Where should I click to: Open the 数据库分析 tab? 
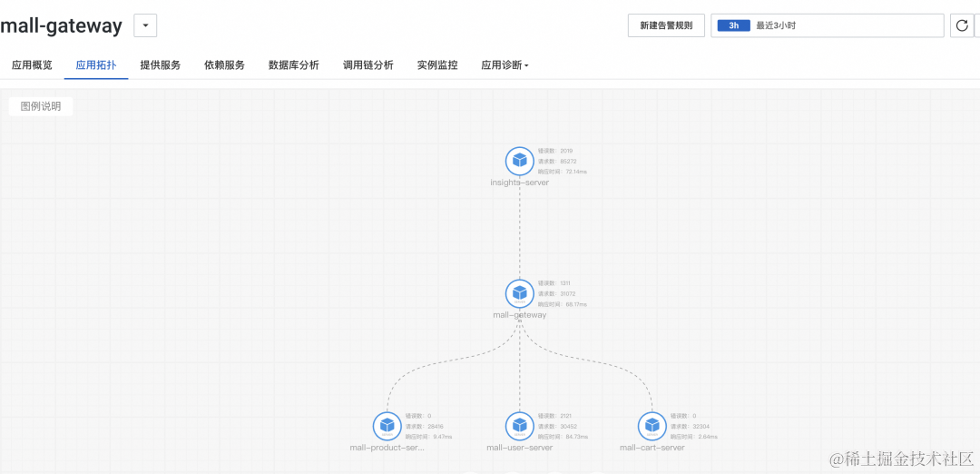point(294,65)
